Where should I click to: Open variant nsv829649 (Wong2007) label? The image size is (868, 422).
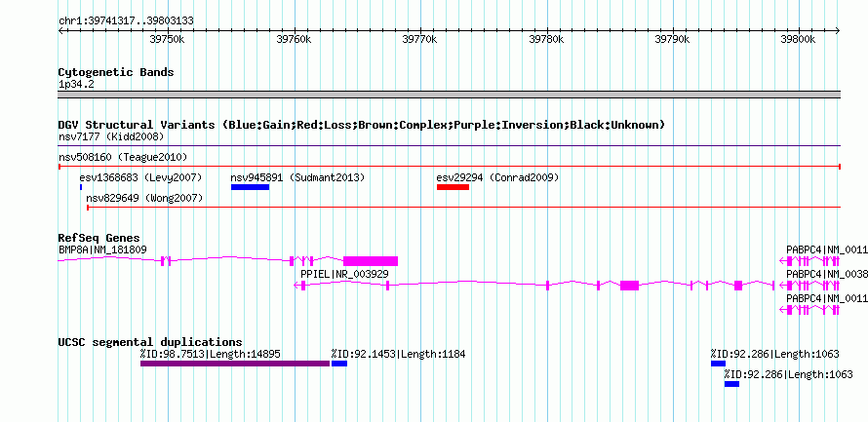pyautogui.click(x=144, y=198)
